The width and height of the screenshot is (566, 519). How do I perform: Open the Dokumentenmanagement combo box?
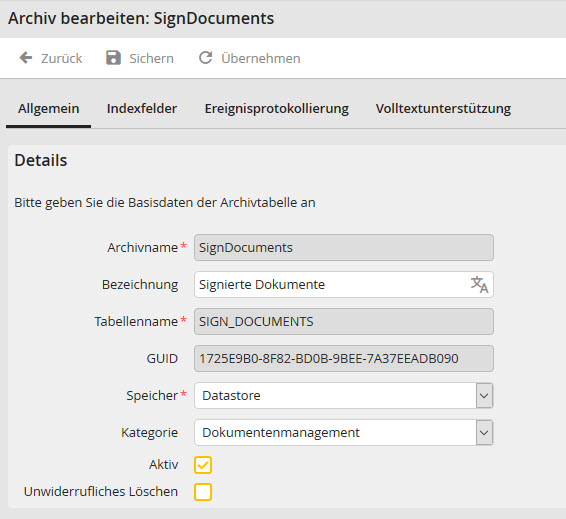click(344, 432)
